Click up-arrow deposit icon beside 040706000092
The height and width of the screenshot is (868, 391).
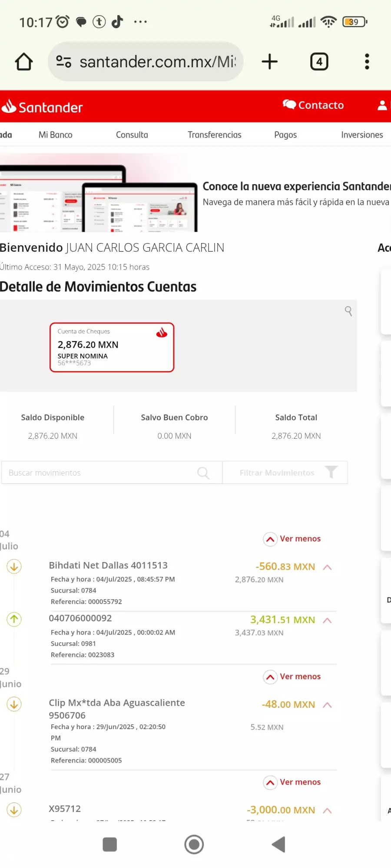pos(14,619)
